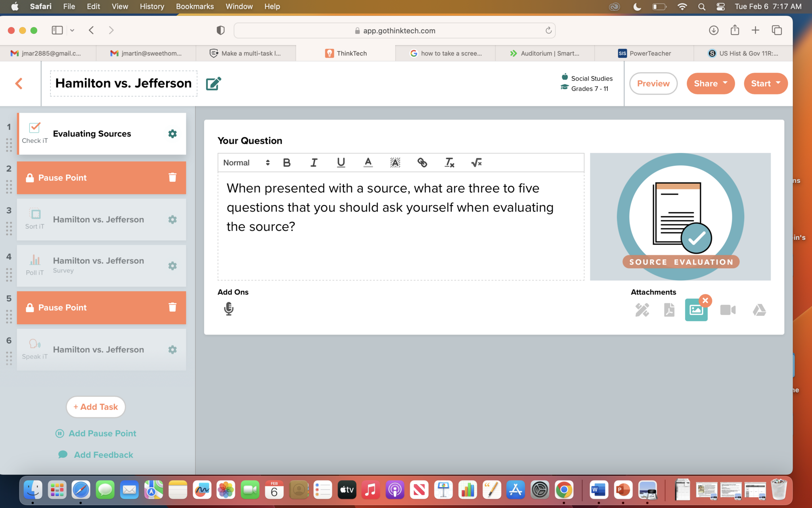Delete the first Pause Point
The width and height of the screenshot is (812, 508).
tap(172, 177)
